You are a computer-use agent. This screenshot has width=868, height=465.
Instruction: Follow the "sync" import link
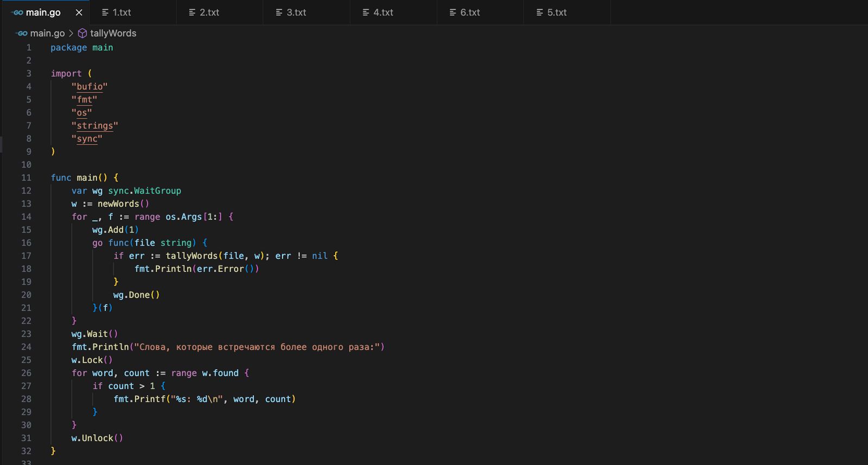87,139
